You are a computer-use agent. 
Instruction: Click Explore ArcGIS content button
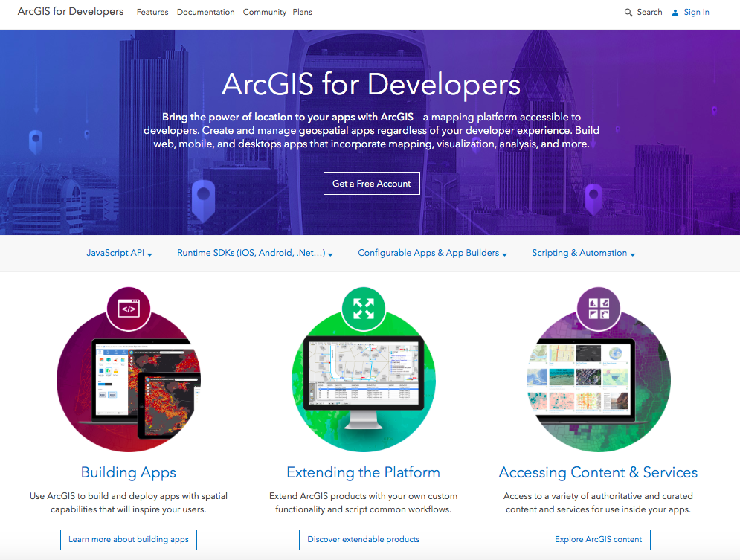click(599, 540)
